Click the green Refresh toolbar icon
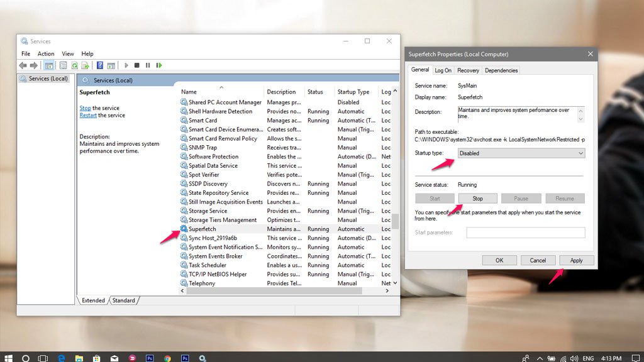Viewport: 644px width, 362px height. [74, 65]
